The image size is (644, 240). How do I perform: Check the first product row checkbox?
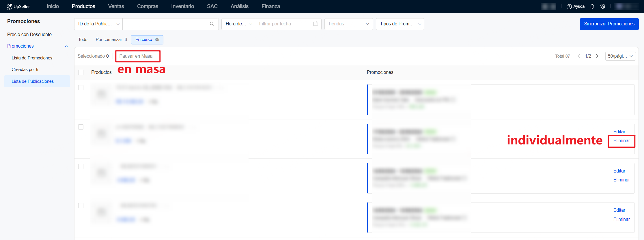[81, 88]
